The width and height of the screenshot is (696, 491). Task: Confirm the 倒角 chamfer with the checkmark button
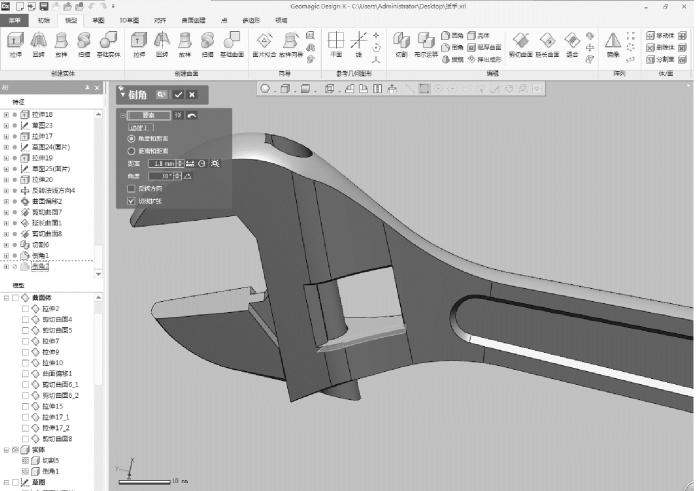178,94
